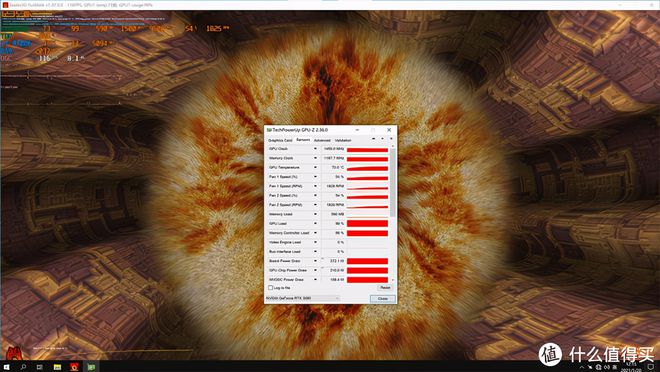Open Fan 2 Speed (%) dropdown arrow
The height and width of the screenshot is (372, 660).
pos(315,195)
